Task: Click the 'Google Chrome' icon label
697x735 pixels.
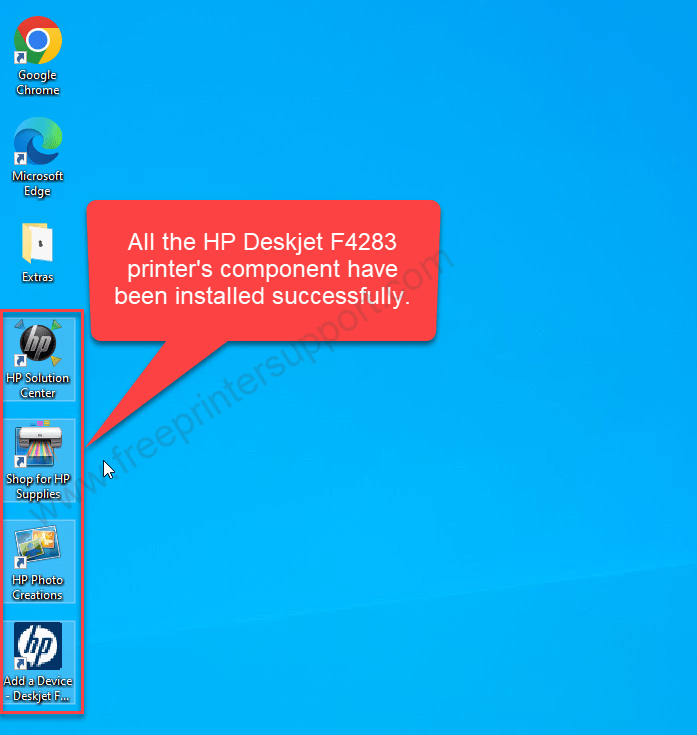Action: coord(37,82)
